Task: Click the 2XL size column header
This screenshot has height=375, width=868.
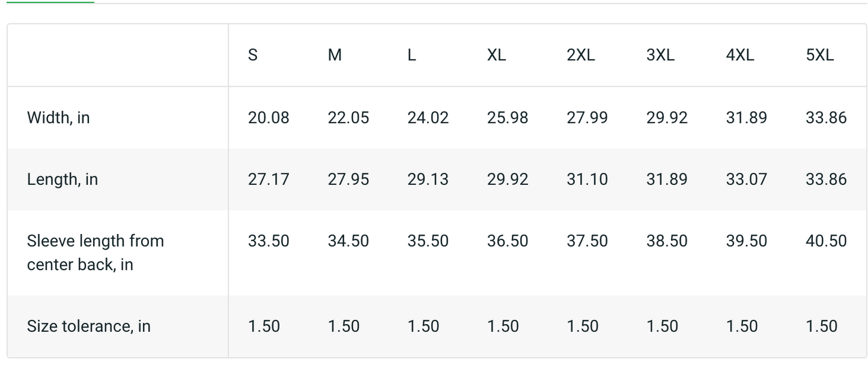Action: [x=580, y=55]
